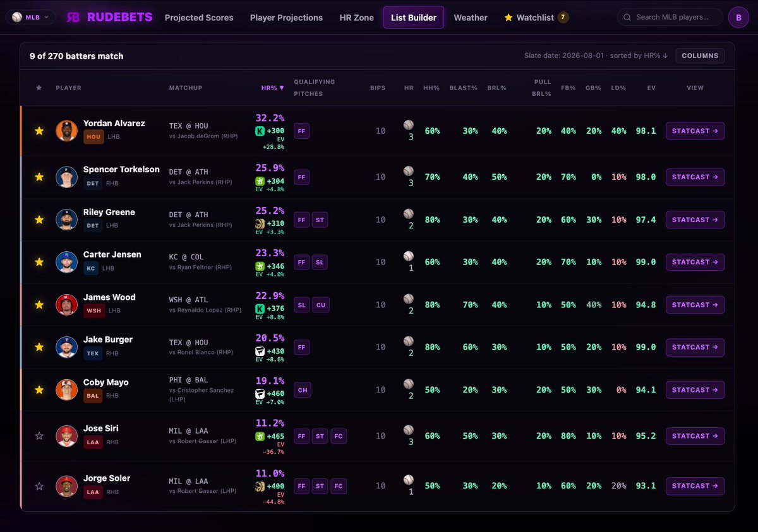Click the sportsbook icon beside Siri's +465 odds

click(259, 436)
